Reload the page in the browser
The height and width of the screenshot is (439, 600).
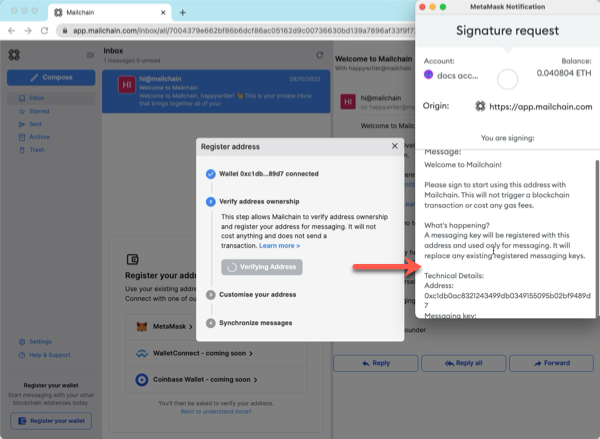point(44,31)
